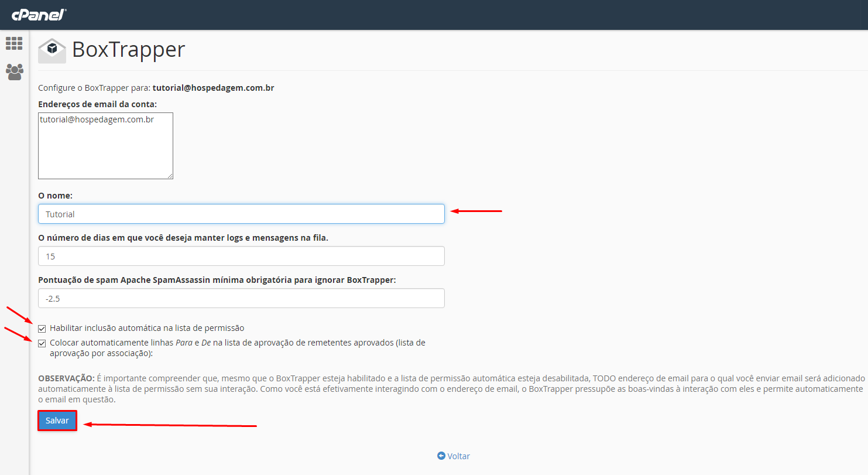868x475 pixels.
Task: Focus the O nome field containing Tutorial
Action: pos(241,214)
